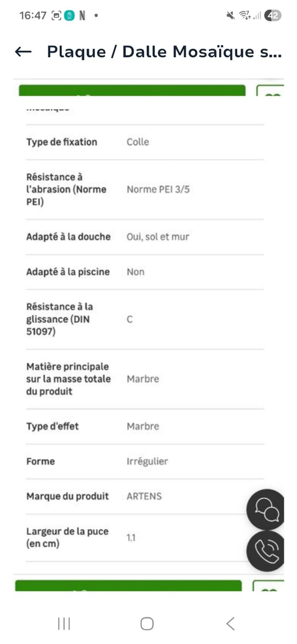Tap the top green add-to-cart button
This screenshot has height=644, width=297.
coord(132,90)
